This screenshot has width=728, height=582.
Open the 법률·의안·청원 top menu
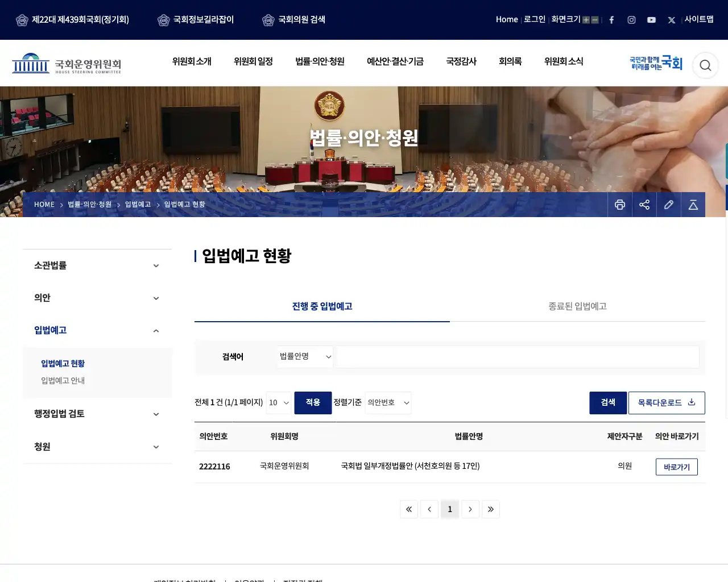[320, 61]
